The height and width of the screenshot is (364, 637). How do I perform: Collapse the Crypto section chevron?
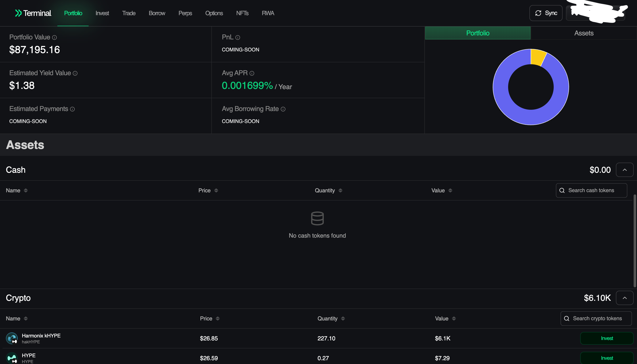[x=625, y=298]
